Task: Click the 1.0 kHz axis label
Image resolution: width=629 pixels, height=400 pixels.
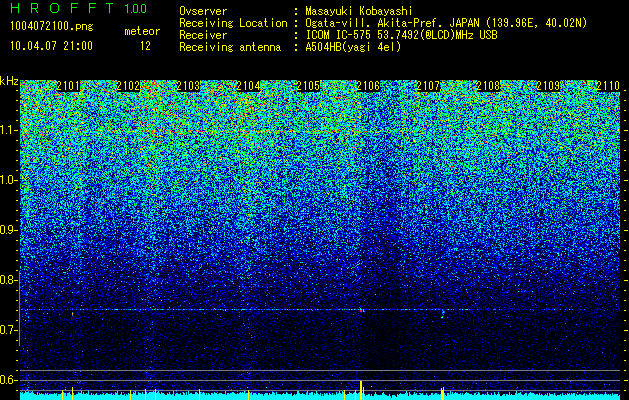Action: [x=9, y=180]
